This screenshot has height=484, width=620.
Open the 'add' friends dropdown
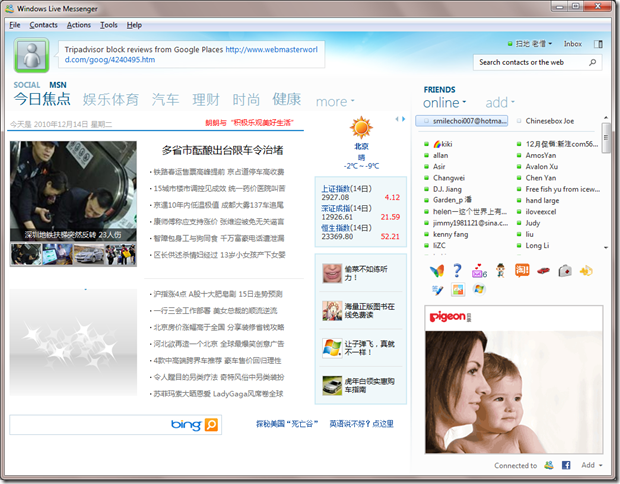pyautogui.click(x=499, y=103)
